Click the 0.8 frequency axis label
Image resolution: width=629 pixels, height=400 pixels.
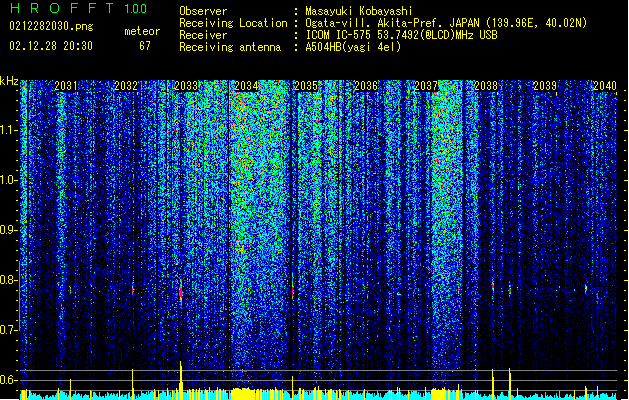(8, 280)
